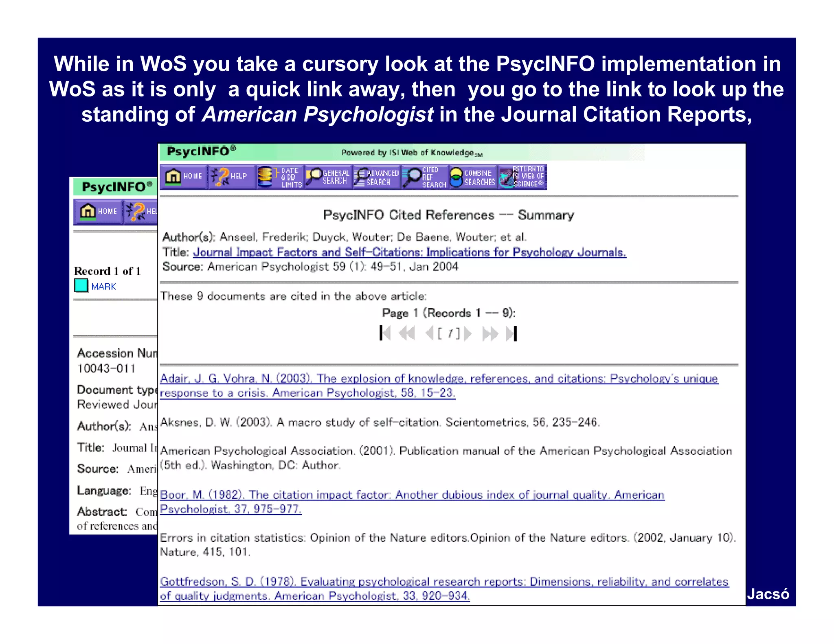834x644 pixels.
Task: Open Advanced Search
Action: (x=377, y=177)
